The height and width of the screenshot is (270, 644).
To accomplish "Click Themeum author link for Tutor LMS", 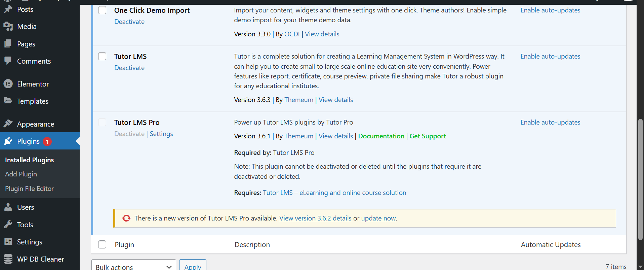I will click(299, 100).
